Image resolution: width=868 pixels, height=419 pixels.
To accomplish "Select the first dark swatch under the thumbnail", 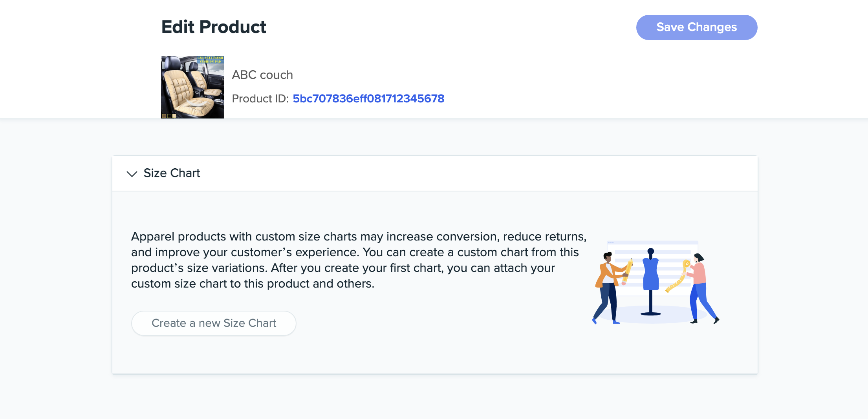I will tap(164, 115).
